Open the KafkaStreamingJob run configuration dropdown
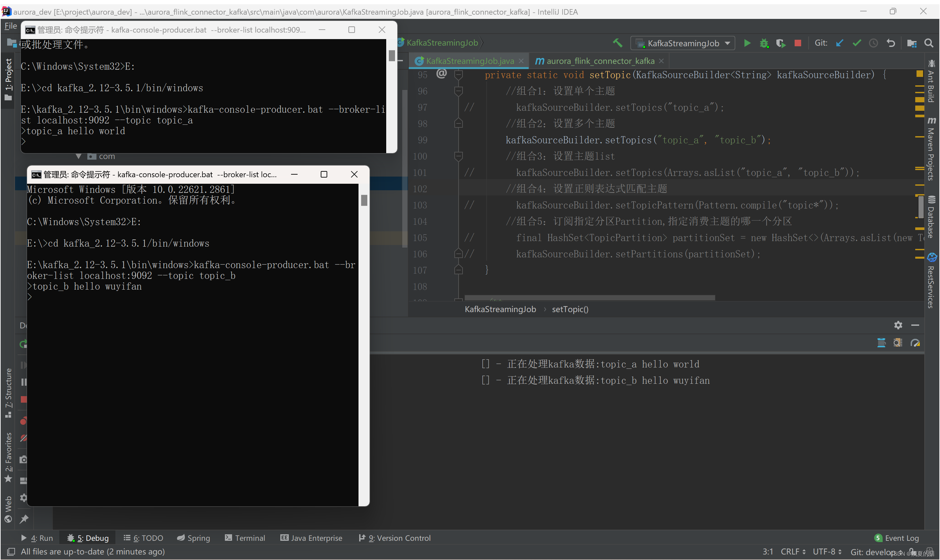Image resolution: width=940 pixels, height=560 pixels. tap(683, 43)
